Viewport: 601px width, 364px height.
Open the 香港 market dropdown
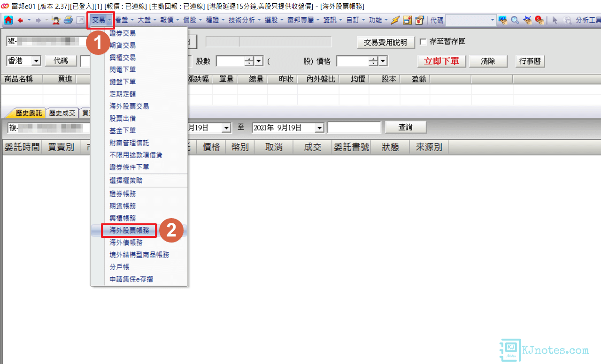click(x=37, y=61)
